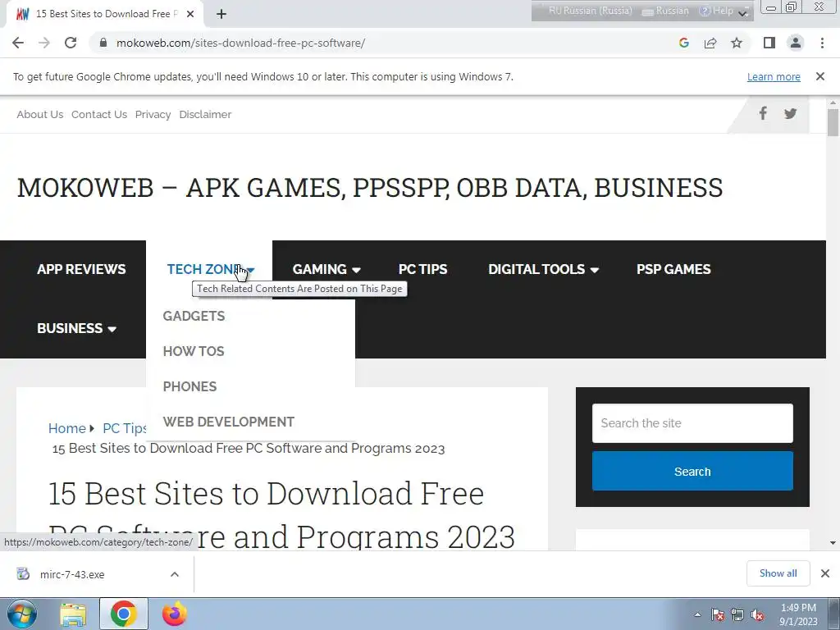This screenshot has height=630, width=840.
Task: Click the RU Russian language indicator
Action: pyautogui.click(x=590, y=11)
